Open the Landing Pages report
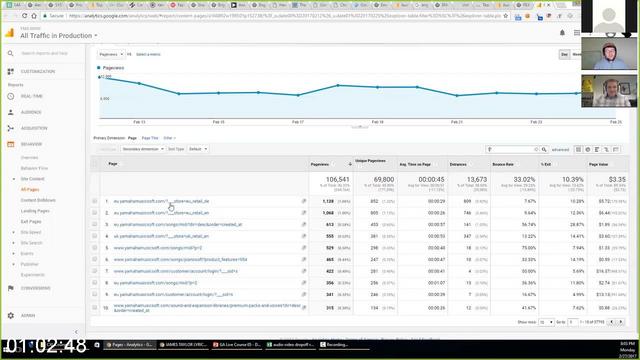 coord(35,211)
